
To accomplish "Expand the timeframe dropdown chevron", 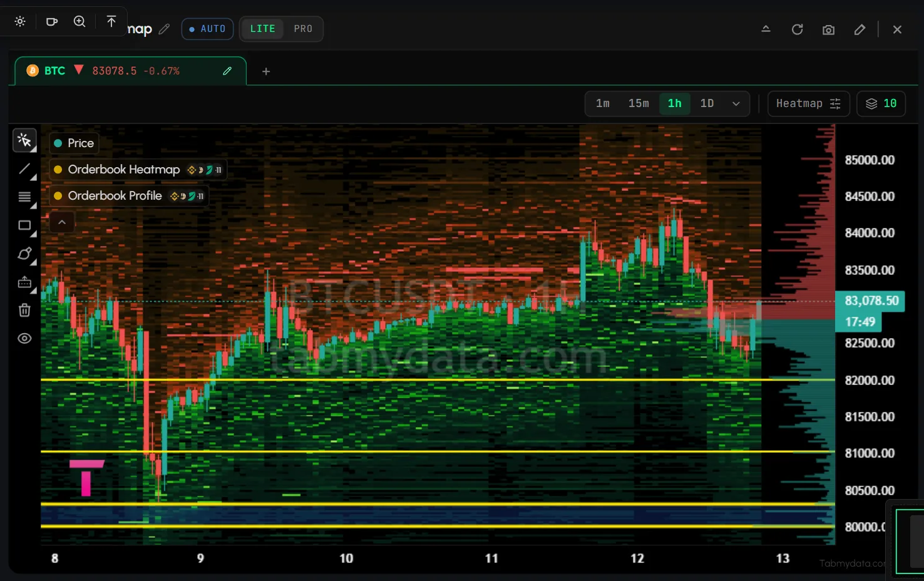I will 736,104.
